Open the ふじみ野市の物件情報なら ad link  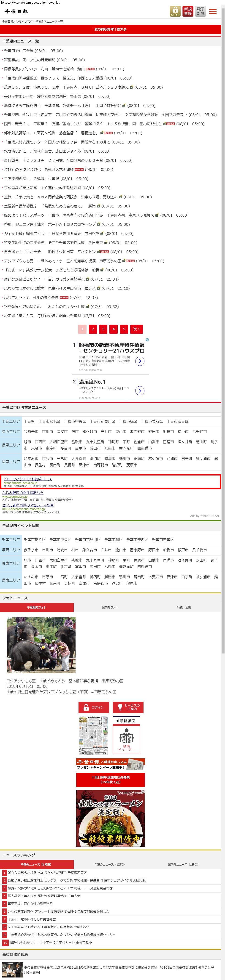point(23,493)
